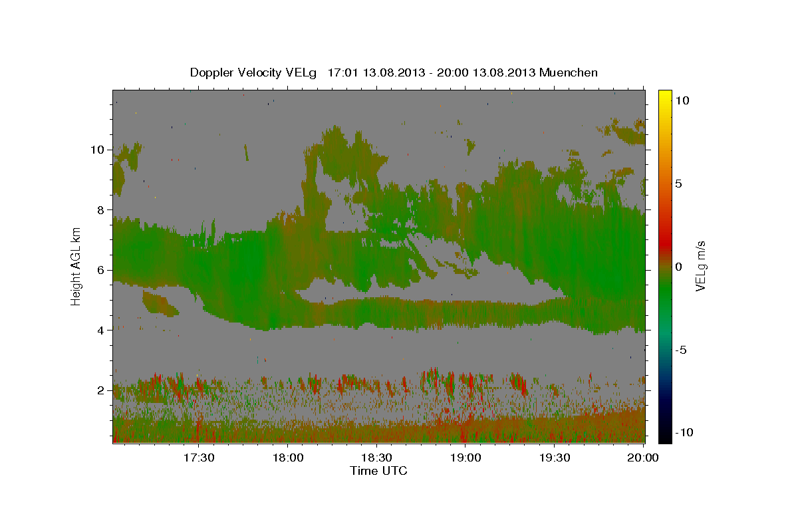This screenshot has width=798, height=532.
Task: Click the colorbar value 10 label
Action: 682,100
